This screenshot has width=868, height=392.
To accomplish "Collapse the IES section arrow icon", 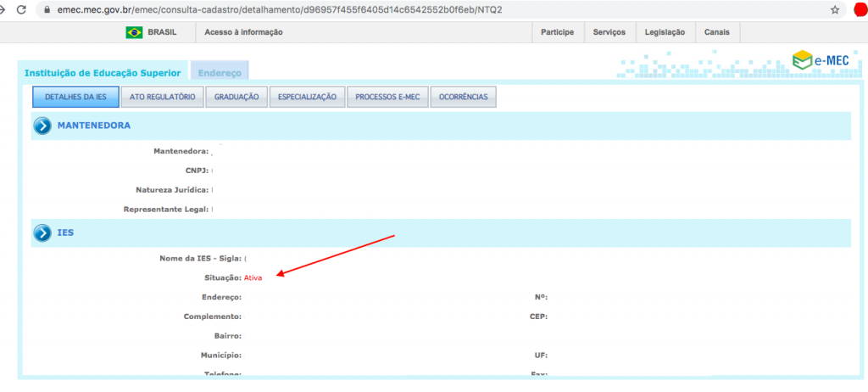I will click(x=42, y=232).
